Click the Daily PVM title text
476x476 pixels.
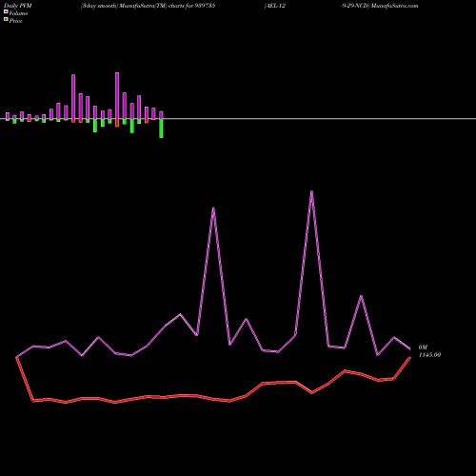(18, 6)
